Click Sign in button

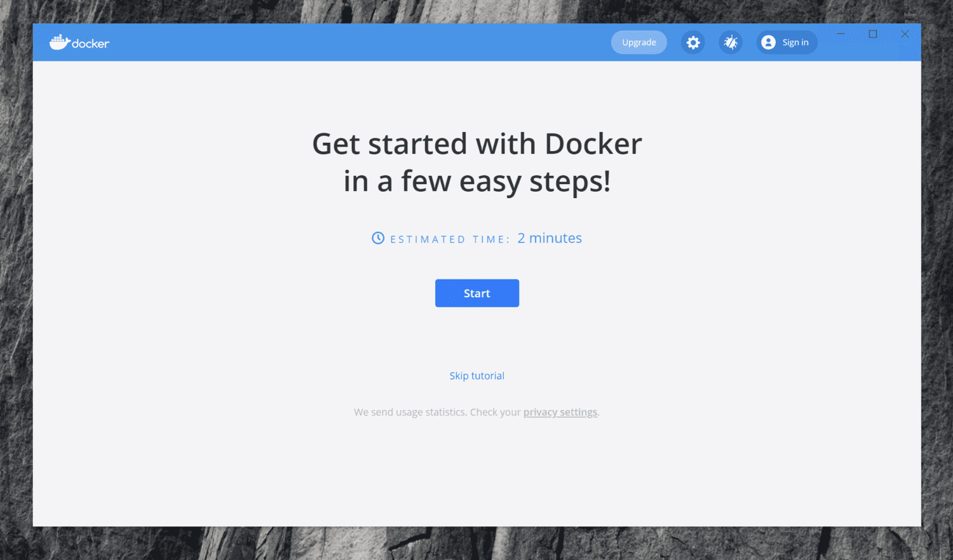(787, 43)
